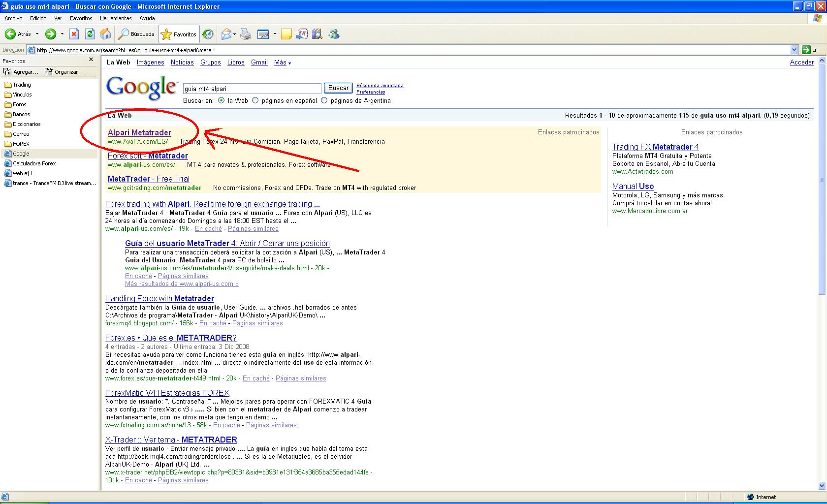Select the 'páginas de Argentina' radio option
The width and height of the screenshot is (827, 504).
[x=324, y=100]
